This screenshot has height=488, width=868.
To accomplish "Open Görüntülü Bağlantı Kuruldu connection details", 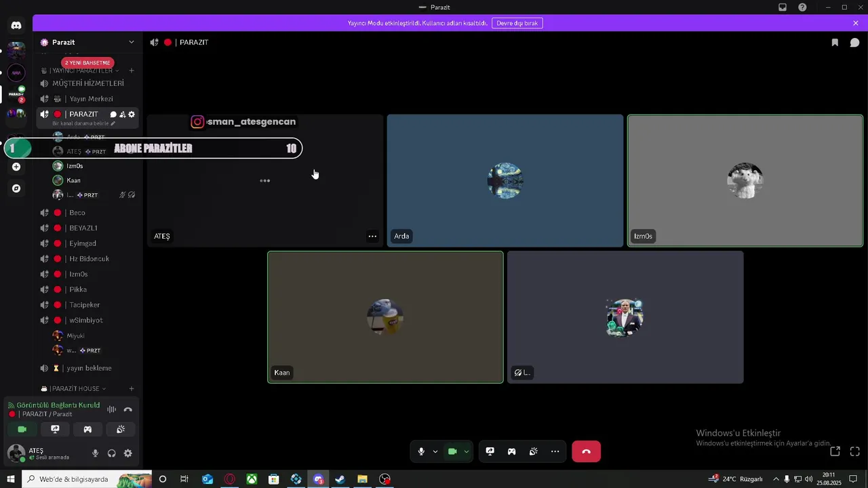I will tap(58, 405).
